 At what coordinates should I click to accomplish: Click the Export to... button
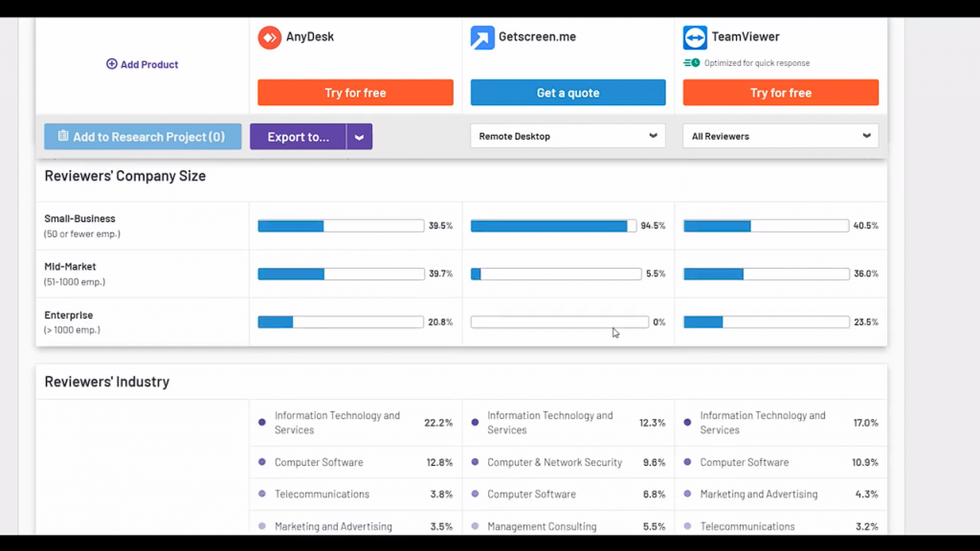299,136
